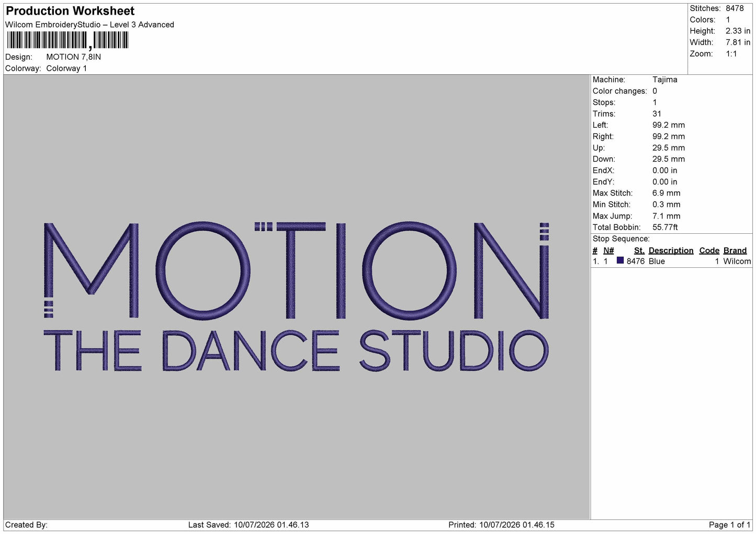
Task: Click the MOTION embroidery design preview
Action: 296,297
